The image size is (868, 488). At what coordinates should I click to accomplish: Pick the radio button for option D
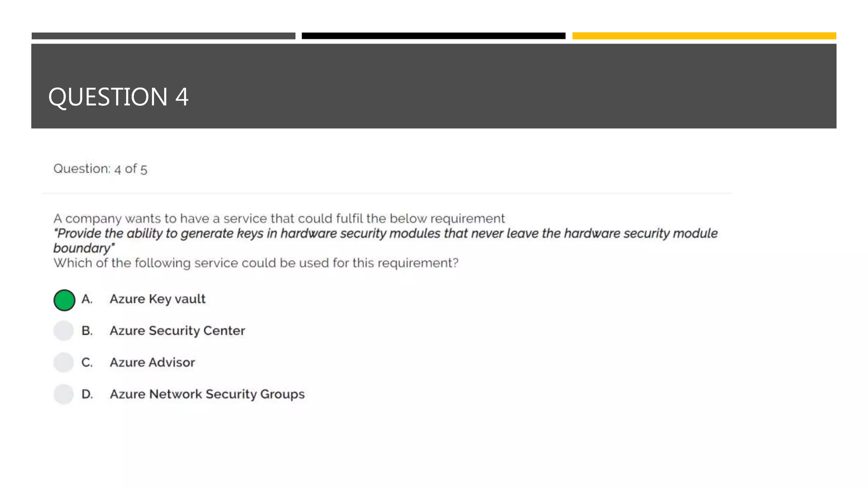point(64,394)
